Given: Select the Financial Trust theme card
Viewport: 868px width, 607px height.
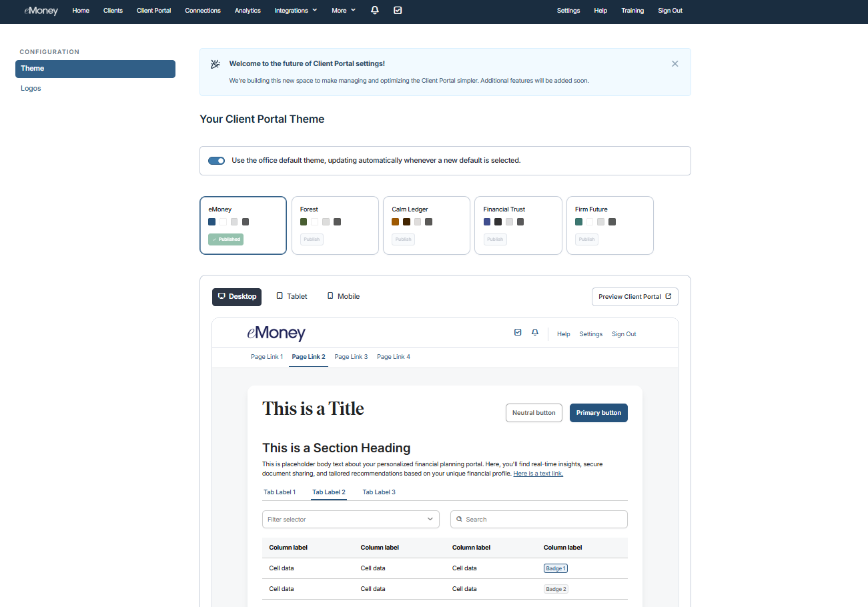Looking at the screenshot, I should click(x=518, y=225).
